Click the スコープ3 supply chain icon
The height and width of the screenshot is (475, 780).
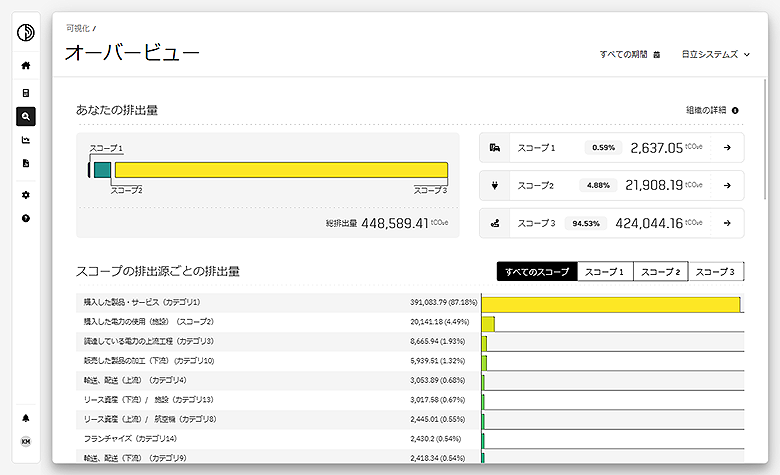pyautogui.click(x=494, y=223)
